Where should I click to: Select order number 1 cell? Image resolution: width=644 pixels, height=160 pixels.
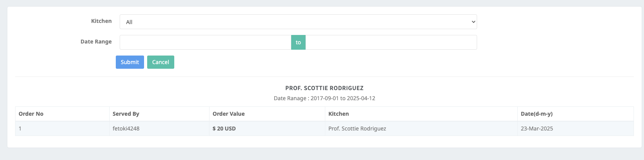62,129
